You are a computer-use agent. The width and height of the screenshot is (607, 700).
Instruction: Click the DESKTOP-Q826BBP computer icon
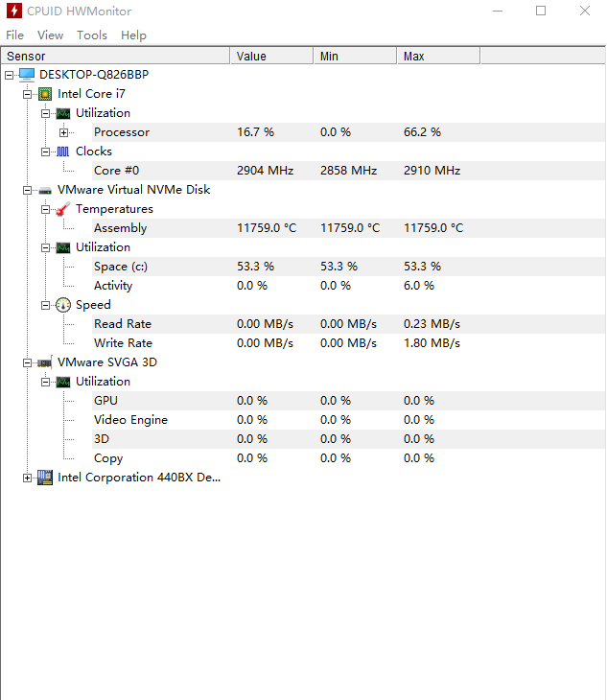point(27,75)
